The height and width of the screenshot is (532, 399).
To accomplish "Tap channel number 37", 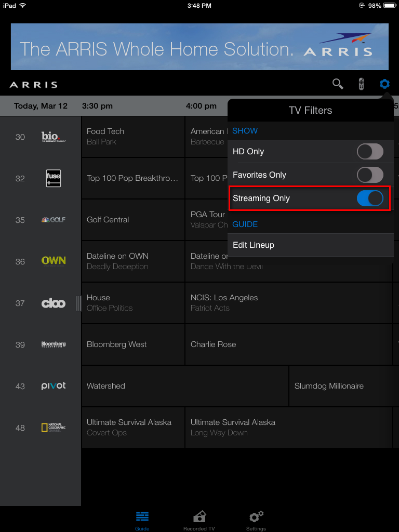I will [20, 303].
